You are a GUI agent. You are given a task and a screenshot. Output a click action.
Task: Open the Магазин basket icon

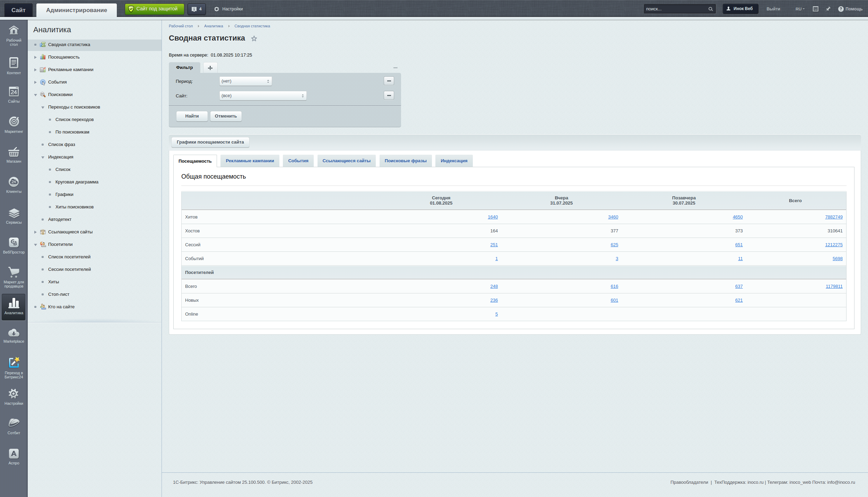(14, 155)
